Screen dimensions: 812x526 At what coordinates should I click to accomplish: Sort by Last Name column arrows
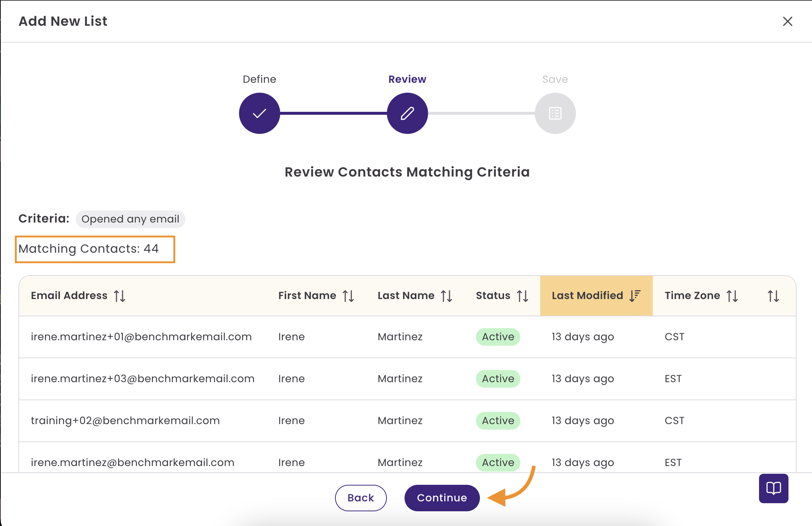pos(446,296)
